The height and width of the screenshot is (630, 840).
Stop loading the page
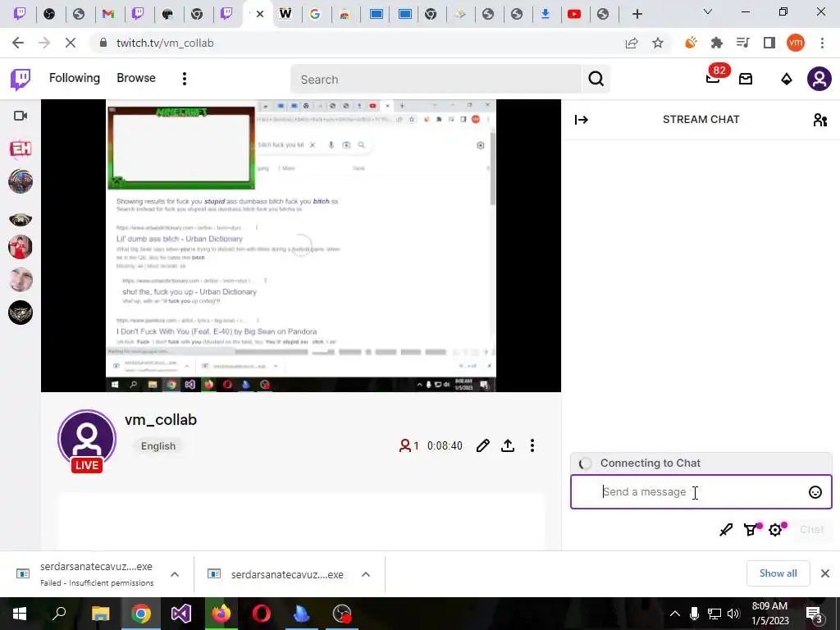(x=71, y=43)
